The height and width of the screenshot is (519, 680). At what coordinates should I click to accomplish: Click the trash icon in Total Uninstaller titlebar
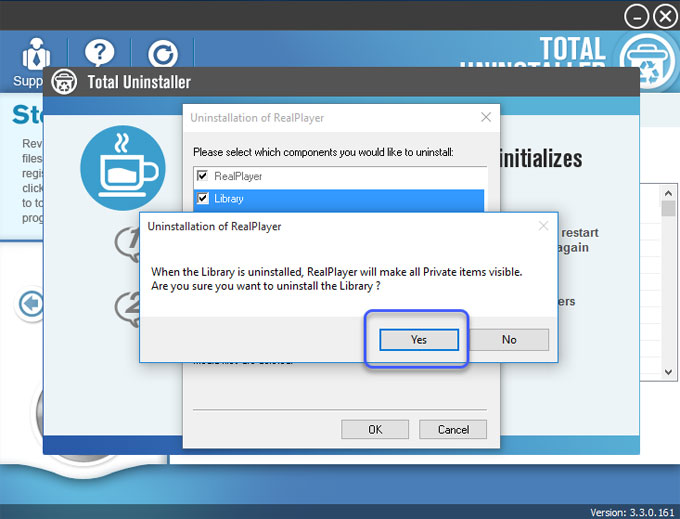(x=64, y=82)
